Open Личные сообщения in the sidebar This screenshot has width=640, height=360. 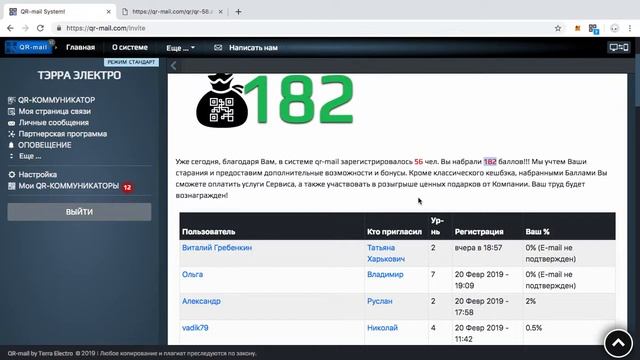point(53,122)
